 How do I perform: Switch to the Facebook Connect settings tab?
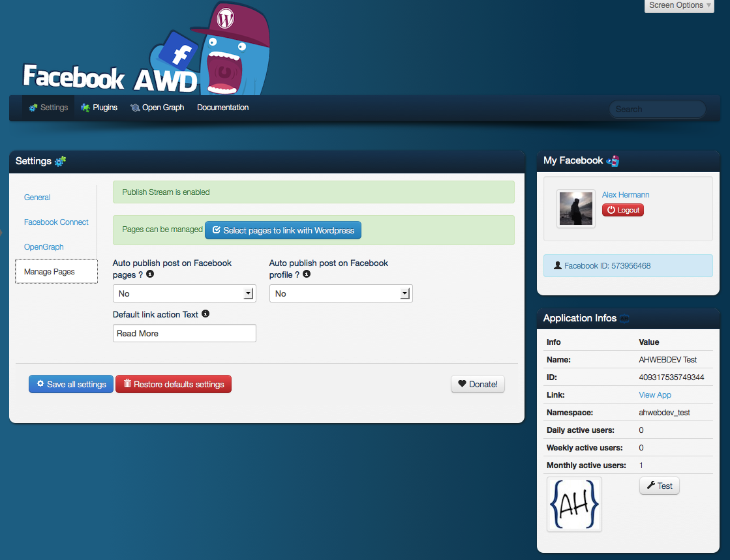point(56,222)
